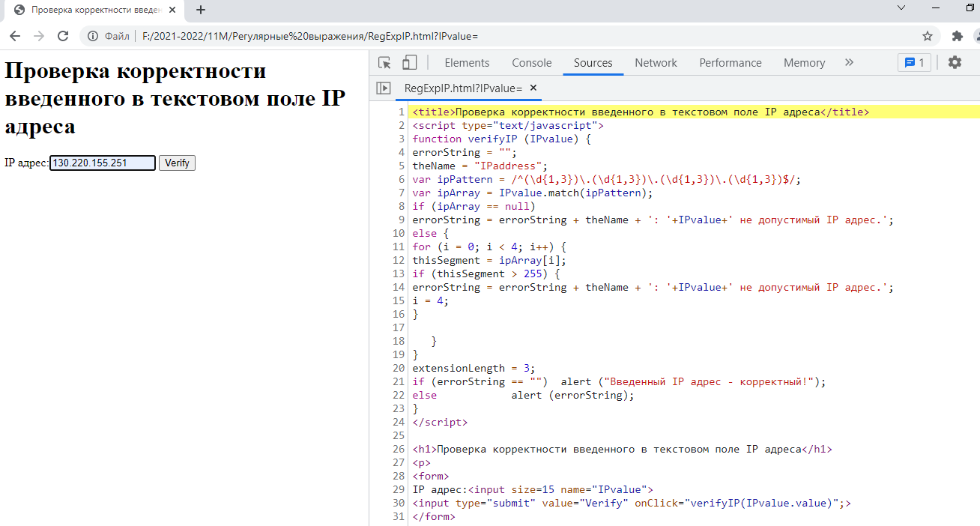980x526 pixels.
Task: Click the inspect element picker icon
Action: click(x=384, y=63)
